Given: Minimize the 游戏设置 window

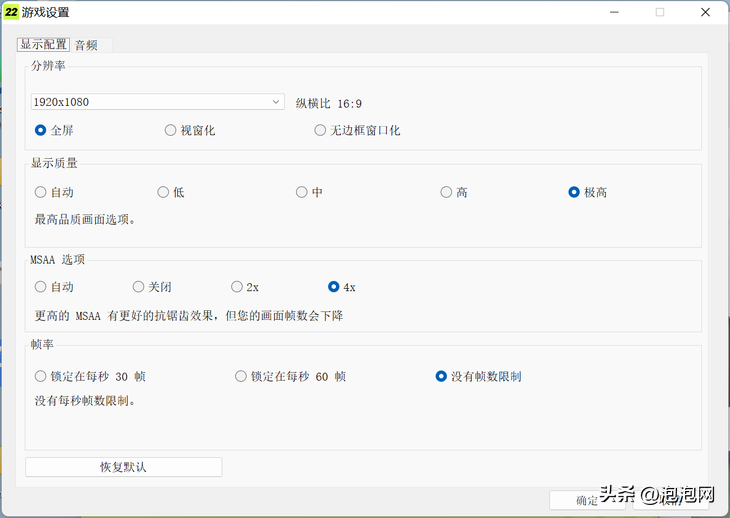Looking at the screenshot, I should [x=615, y=12].
